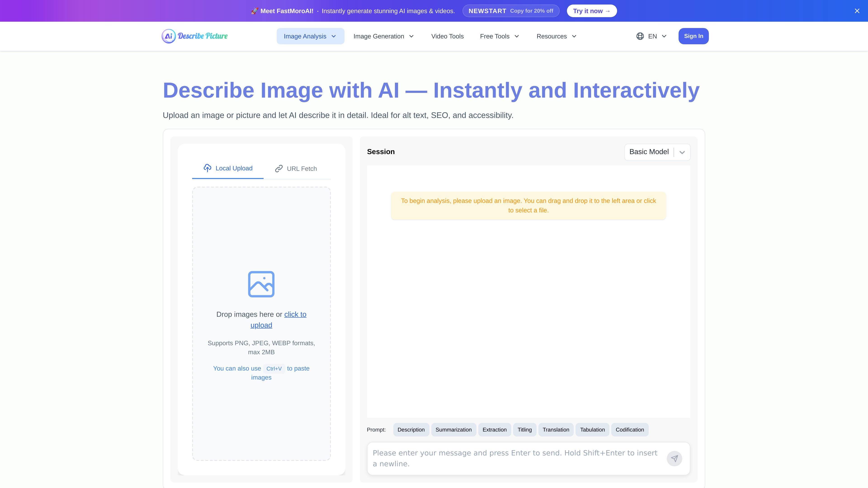Click the cloud upload icon
The image size is (868, 488).
[207, 168]
